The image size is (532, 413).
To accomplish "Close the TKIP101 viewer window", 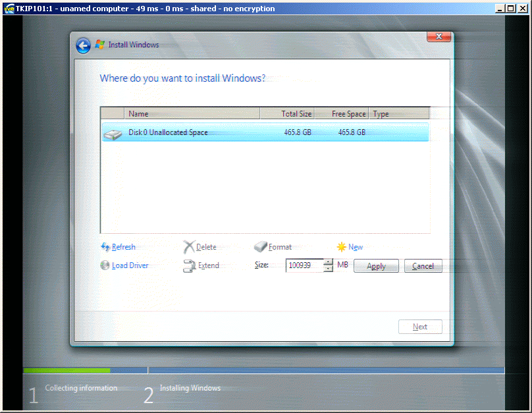I will (523, 9).
